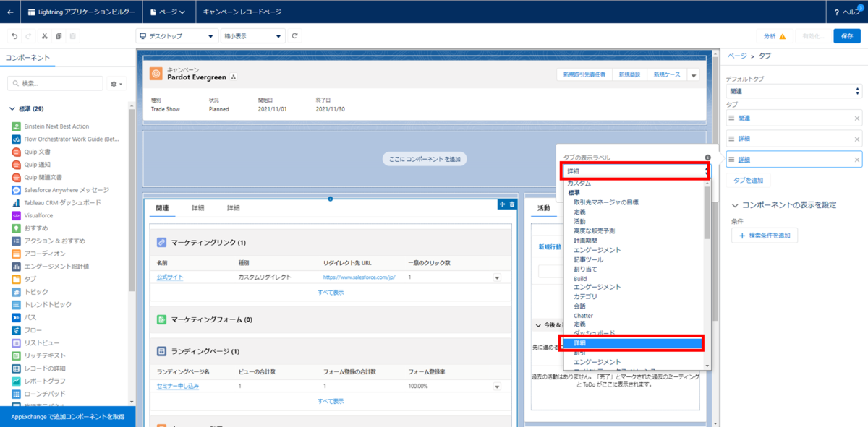
Task: Click the 新規取引先責任者 button
Action: tap(584, 74)
